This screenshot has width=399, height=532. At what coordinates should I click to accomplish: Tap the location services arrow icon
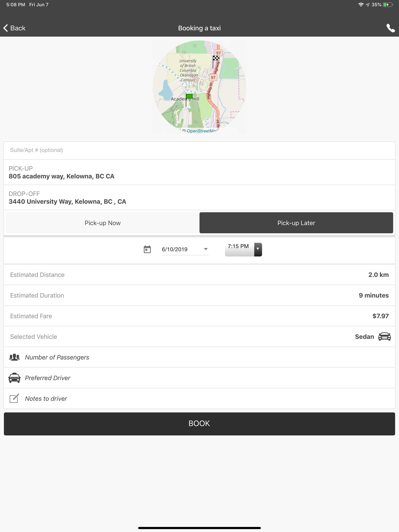click(x=368, y=4)
